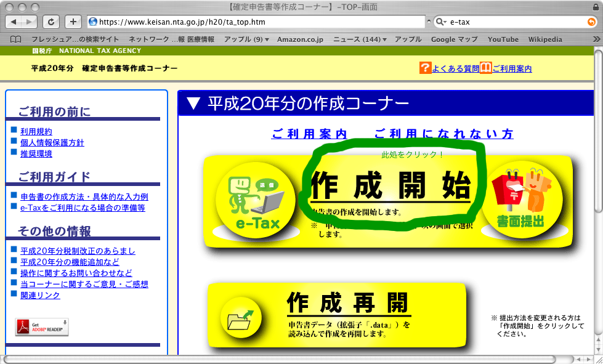
Task: Click the add bookmark plus button
Action: pos(73,22)
